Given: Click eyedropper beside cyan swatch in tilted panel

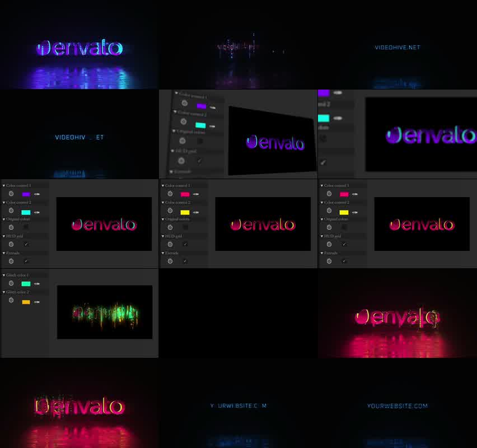Looking at the screenshot, I should [x=212, y=127].
